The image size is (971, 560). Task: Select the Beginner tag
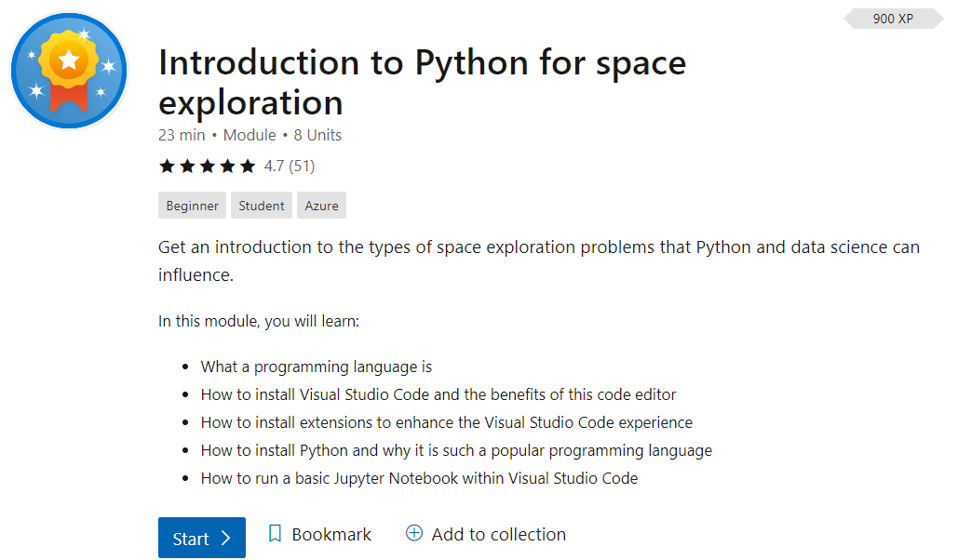pyautogui.click(x=193, y=206)
